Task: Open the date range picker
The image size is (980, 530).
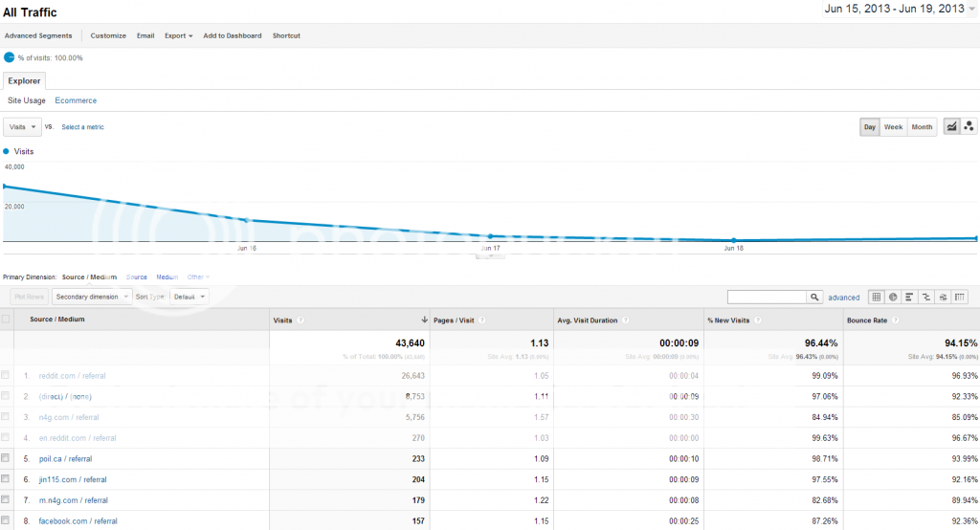Action: coord(899,9)
